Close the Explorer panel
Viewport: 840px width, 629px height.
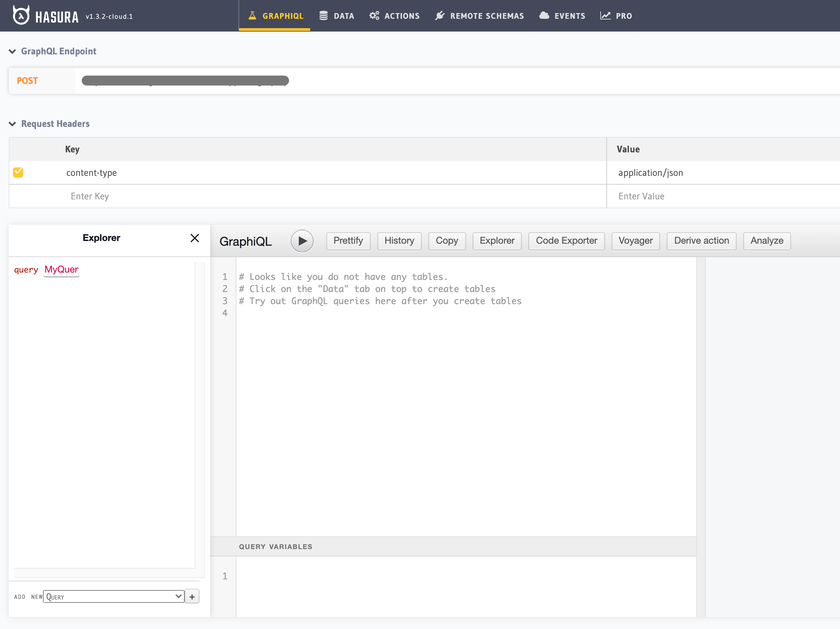pos(195,238)
